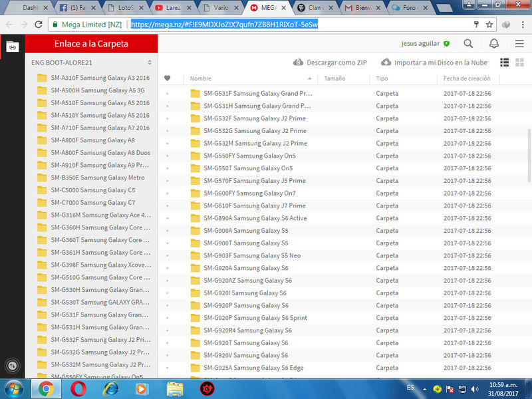Switch to the YouTube Larez tab

pyautogui.click(x=173, y=7)
